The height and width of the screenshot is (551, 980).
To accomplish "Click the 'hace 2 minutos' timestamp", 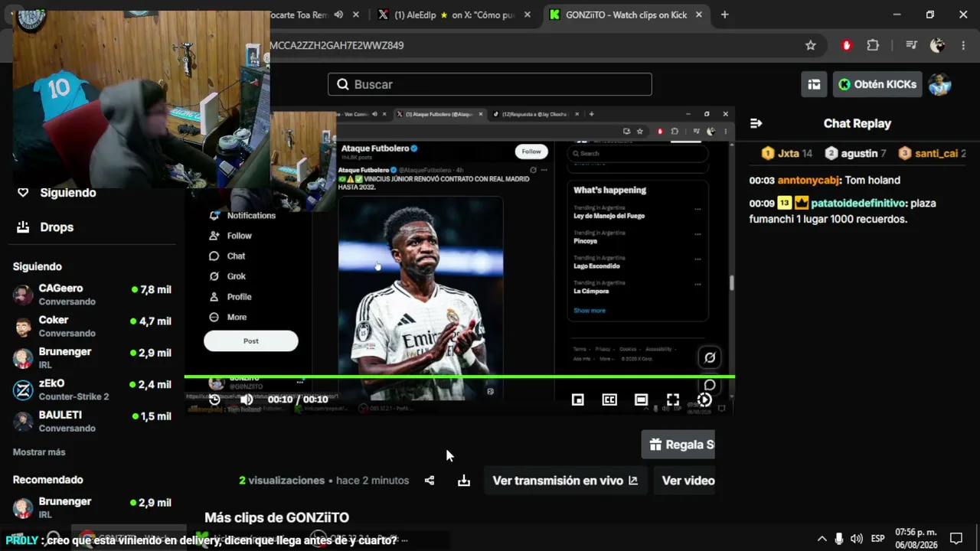I will pyautogui.click(x=372, y=481).
